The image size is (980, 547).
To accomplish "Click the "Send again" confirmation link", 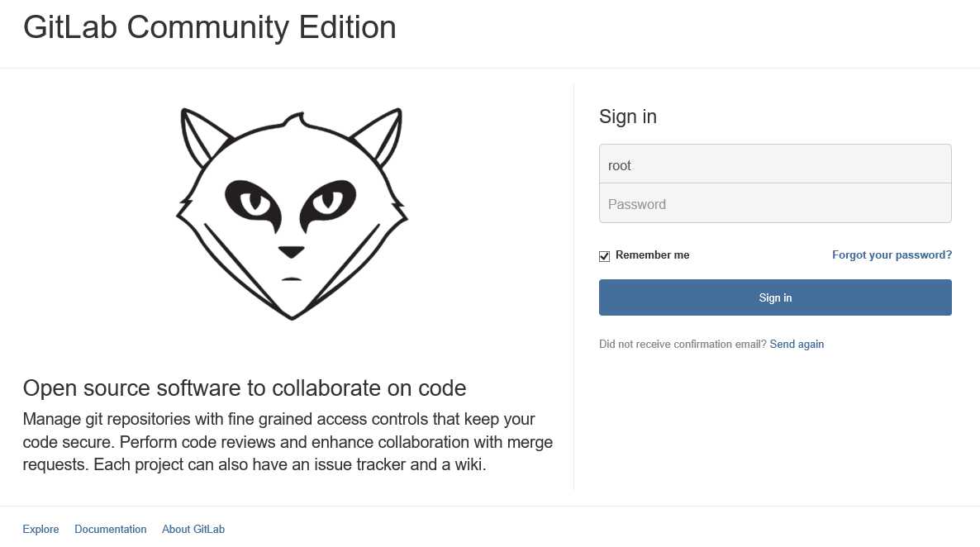I will pos(797,345).
